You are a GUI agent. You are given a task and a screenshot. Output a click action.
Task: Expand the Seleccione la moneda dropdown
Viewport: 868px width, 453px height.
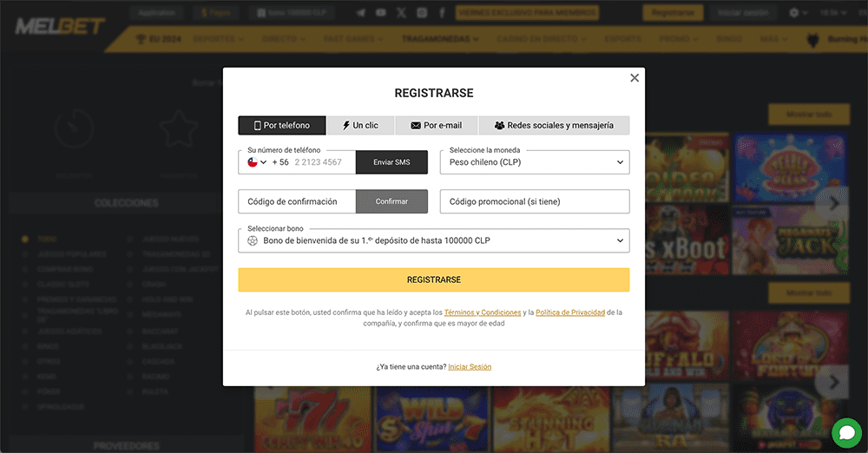pyautogui.click(x=535, y=162)
